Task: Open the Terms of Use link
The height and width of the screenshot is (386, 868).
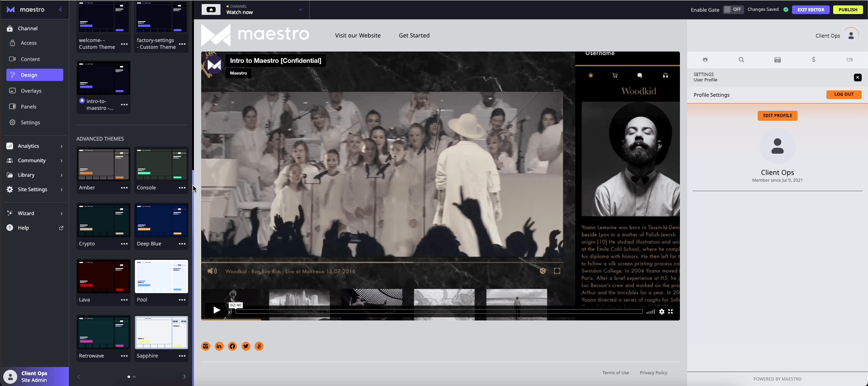Action: point(615,373)
